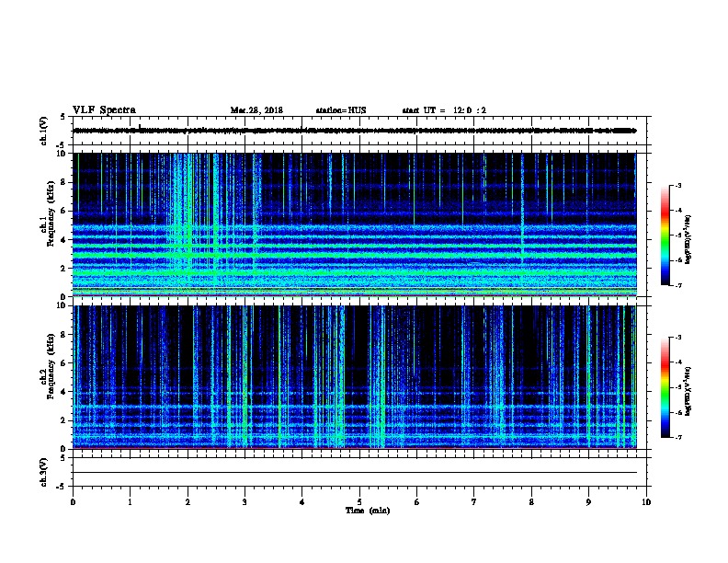
Task: Click the '8' frequency tick on ch.1 spectrogram
Action: tap(64, 182)
